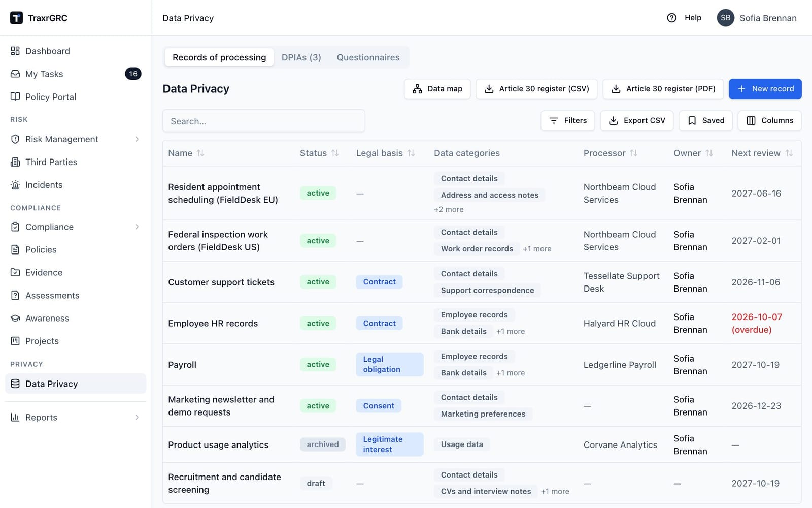Screen dimensions: 812x508
Task: Click the My Tasks inbox icon
Action: pyautogui.click(x=15, y=74)
